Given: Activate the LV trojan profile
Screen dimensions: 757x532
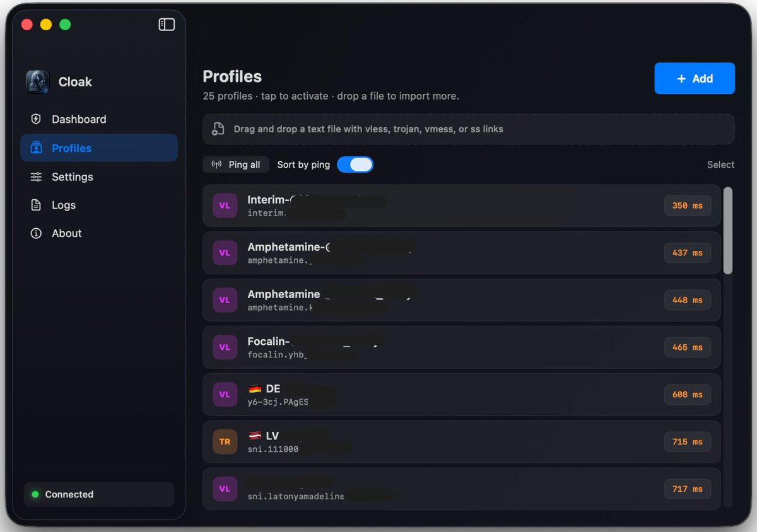Looking at the screenshot, I should coord(462,442).
